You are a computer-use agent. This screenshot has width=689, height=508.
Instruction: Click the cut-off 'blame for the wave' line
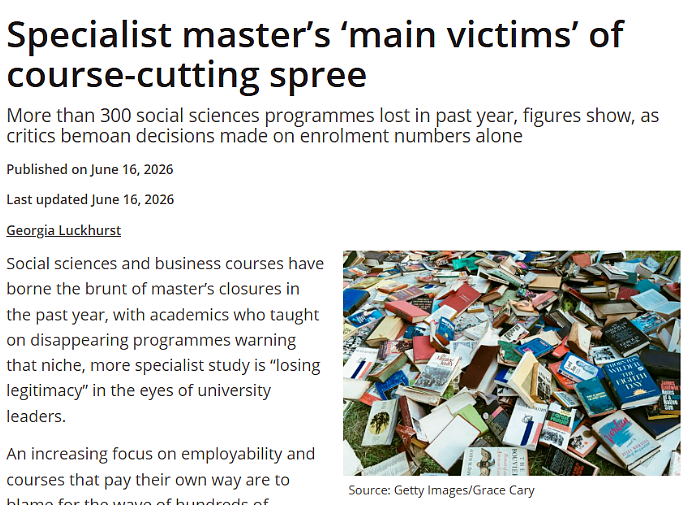pyautogui.click(x=137, y=501)
